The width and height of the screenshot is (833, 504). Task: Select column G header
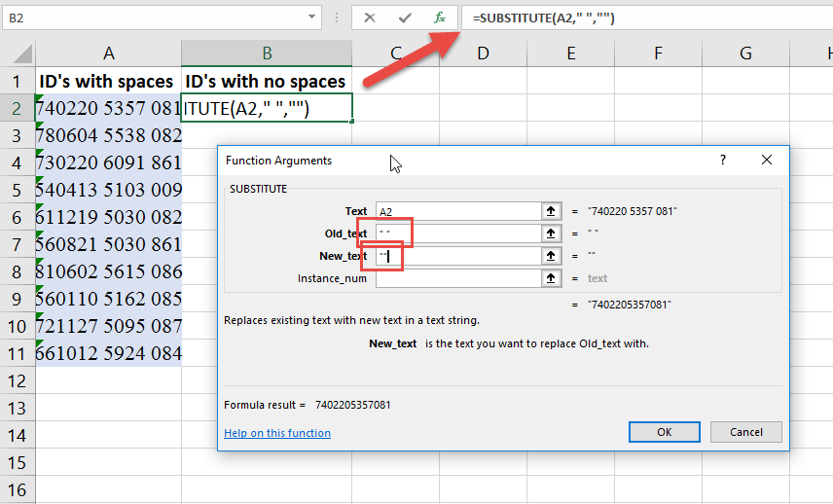[x=745, y=54]
